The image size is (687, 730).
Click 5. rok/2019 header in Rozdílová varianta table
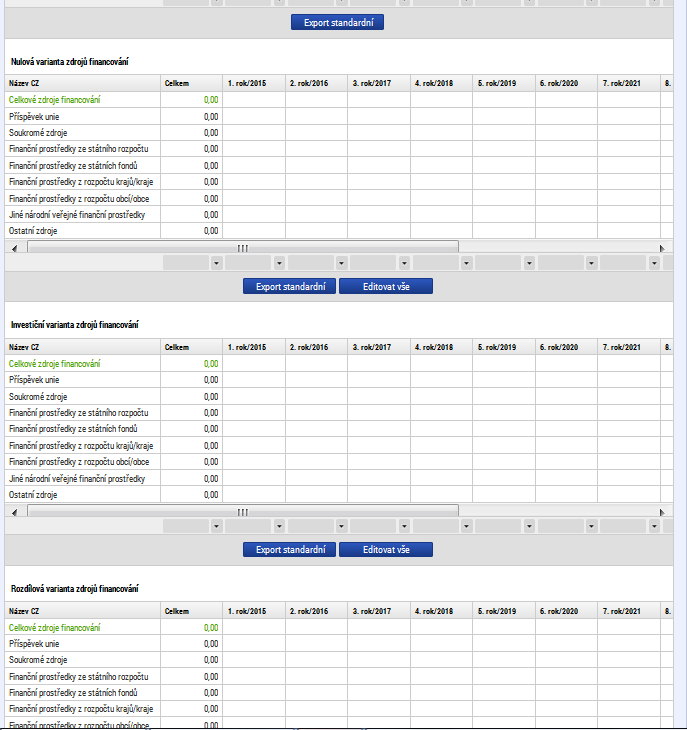click(504, 611)
